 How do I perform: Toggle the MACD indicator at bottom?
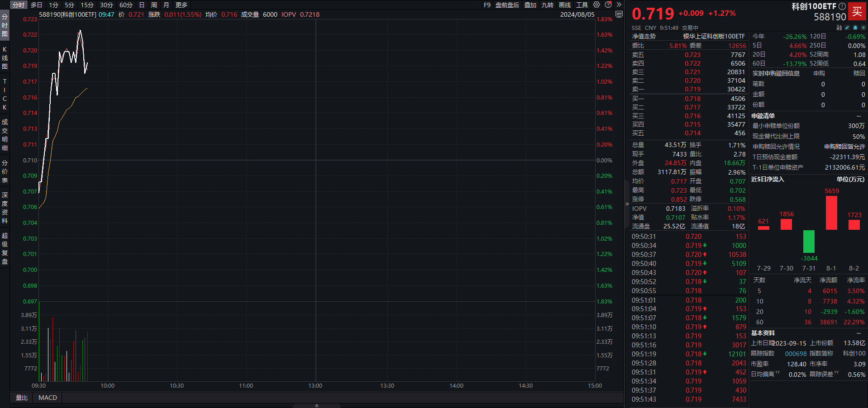pyautogui.click(x=47, y=398)
